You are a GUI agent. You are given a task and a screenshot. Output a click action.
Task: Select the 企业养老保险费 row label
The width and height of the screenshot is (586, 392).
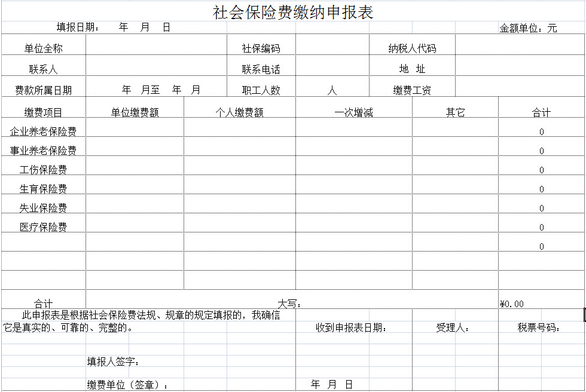pyautogui.click(x=43, y=131)
